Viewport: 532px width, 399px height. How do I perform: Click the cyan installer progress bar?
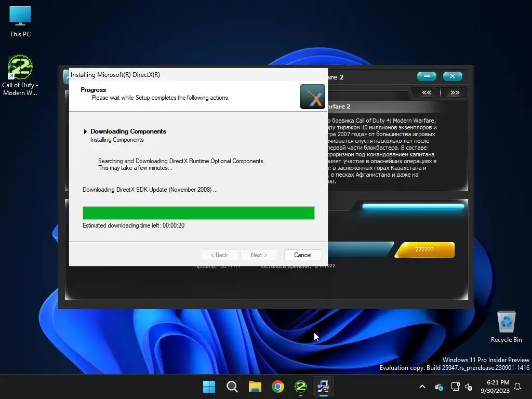point(413,206)
